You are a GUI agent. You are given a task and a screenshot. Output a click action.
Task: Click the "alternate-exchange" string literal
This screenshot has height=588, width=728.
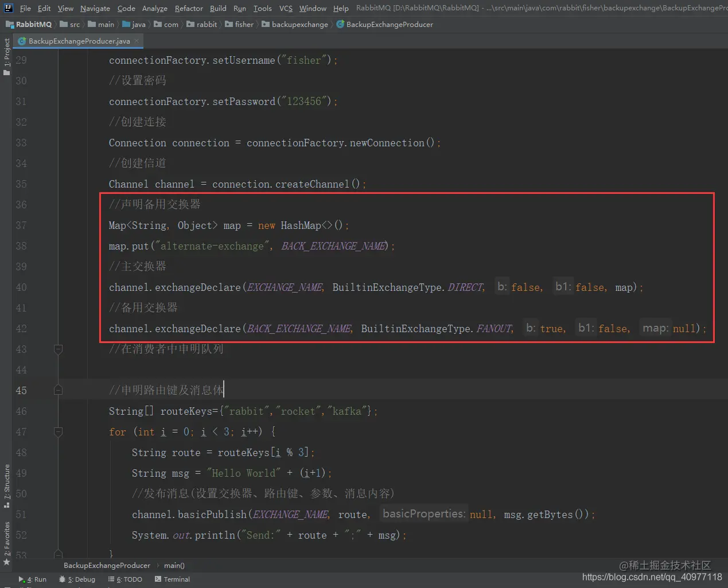(x=212, y=246)
